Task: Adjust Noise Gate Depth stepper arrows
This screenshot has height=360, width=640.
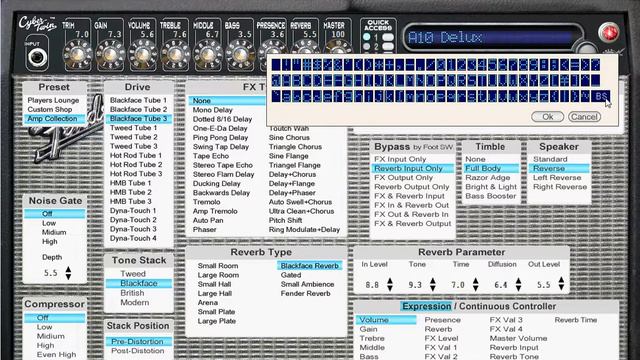Action: [x=68, y=273]
